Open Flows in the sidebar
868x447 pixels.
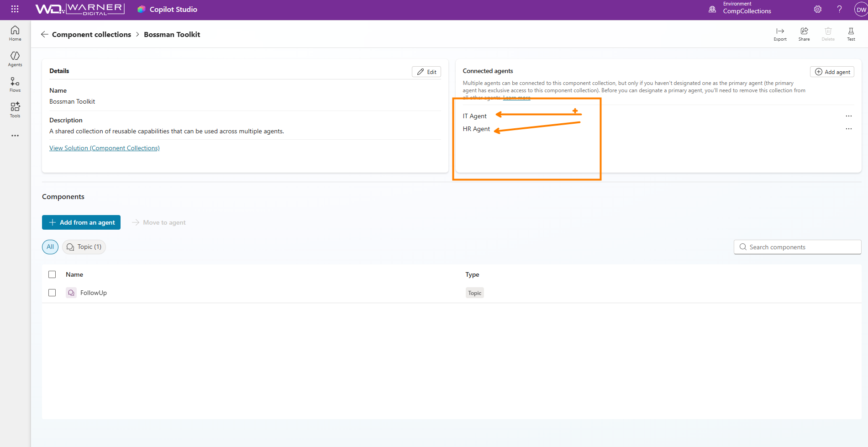15,84
